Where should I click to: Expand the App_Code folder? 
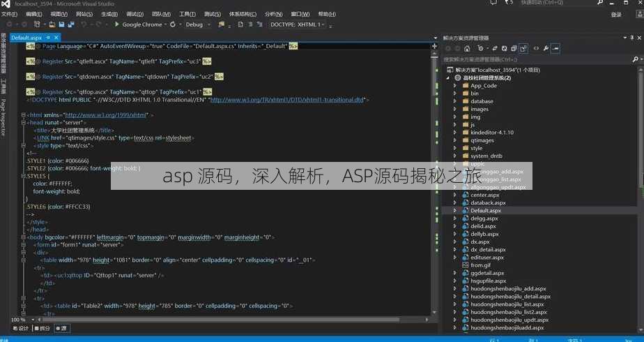(x=454, y=85)
